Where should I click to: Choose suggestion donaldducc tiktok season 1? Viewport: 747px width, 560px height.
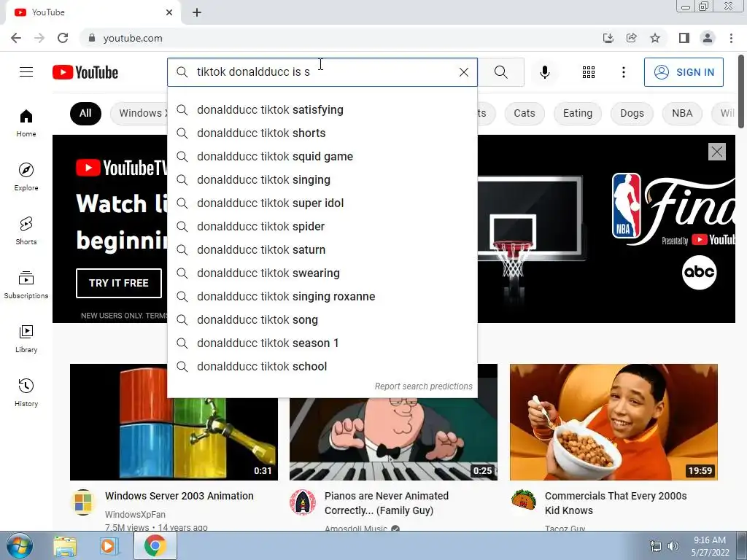pos(322,343)
